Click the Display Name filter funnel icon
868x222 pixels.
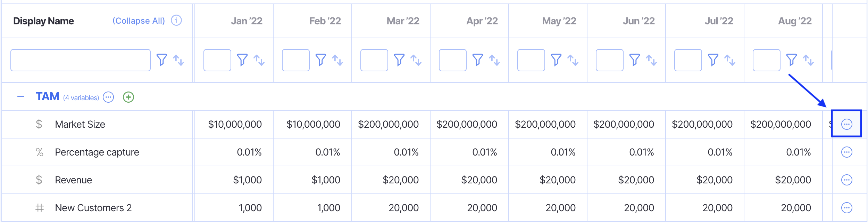point(162,60)
